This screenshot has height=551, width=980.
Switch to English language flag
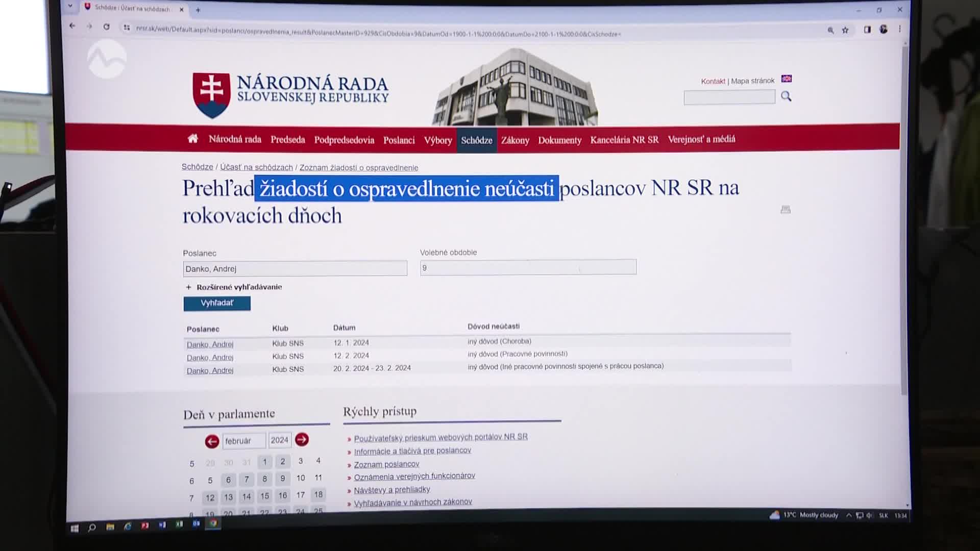pos(787,79)
